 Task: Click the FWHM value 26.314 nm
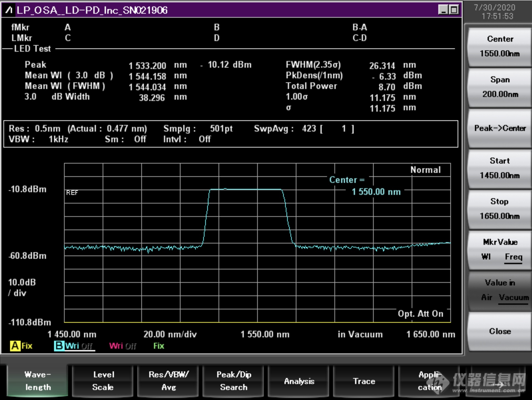(392, 65)
